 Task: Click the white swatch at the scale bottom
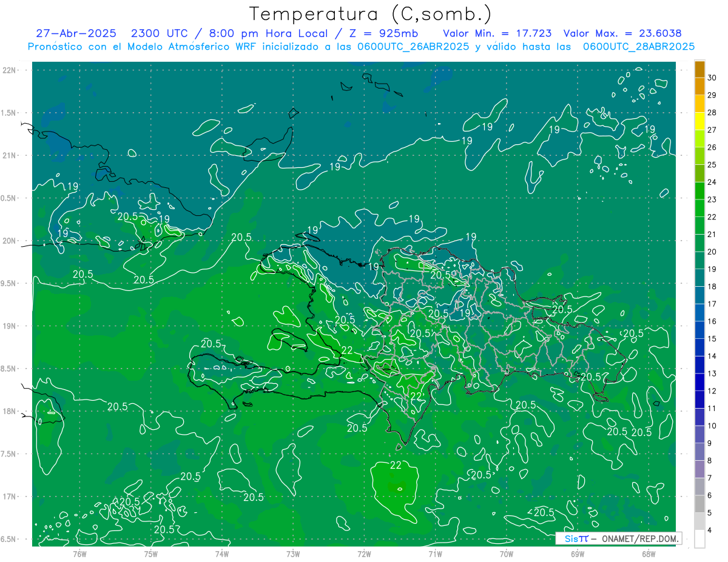pos(699,538)
